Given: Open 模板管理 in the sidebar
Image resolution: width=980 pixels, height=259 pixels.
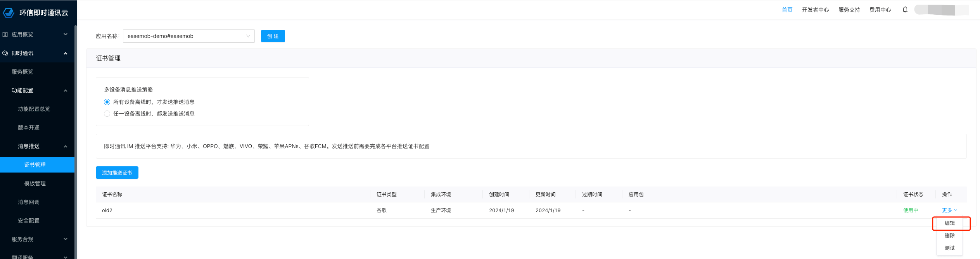Looking at the screenshot, I should (35, 183).
